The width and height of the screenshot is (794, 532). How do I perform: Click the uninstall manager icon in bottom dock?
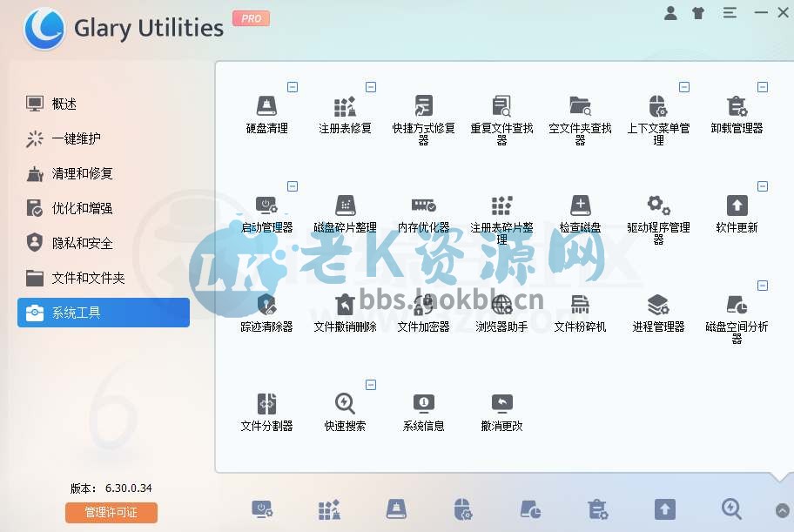[x=597, y=509]
